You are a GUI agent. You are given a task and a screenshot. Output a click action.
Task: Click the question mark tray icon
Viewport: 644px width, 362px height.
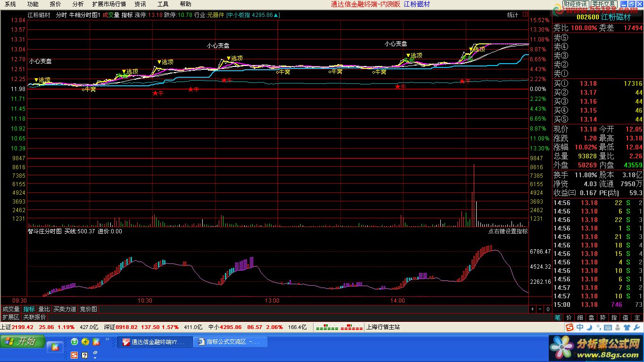(85, 355)
